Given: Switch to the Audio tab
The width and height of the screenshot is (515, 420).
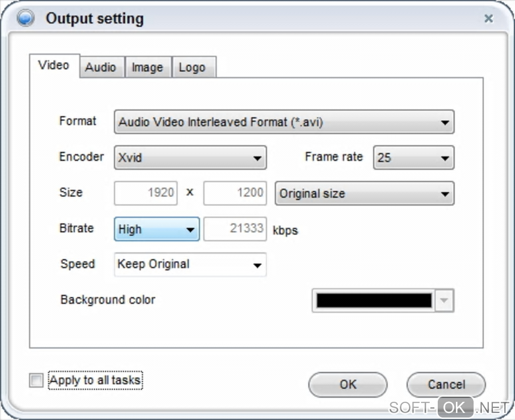Looking at the screenshot, I should pos(100,67).
